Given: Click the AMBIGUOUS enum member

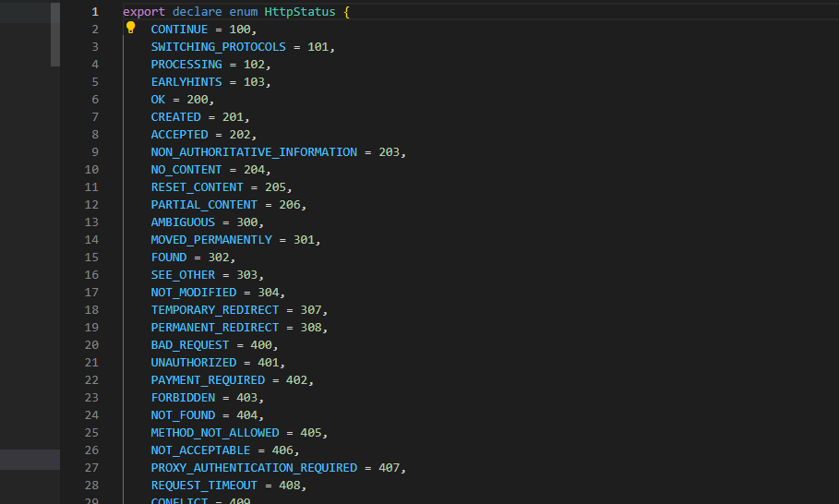Looking at the screenshot, I should (183, 222).
